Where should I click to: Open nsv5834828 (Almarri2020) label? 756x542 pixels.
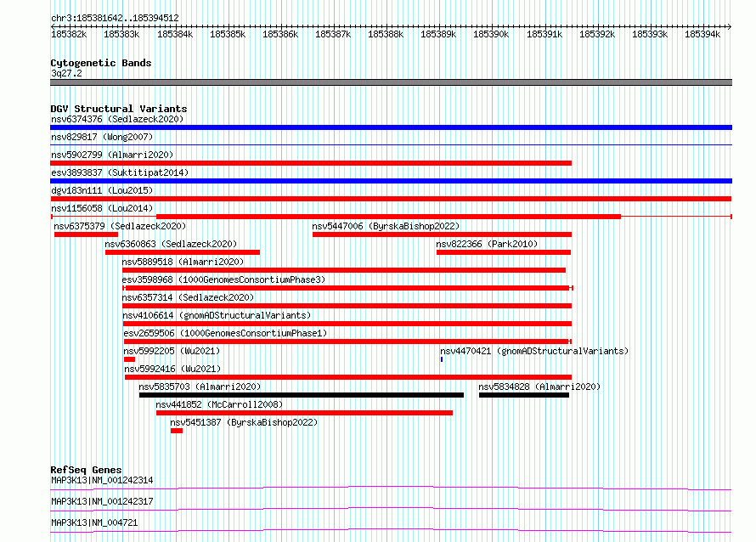(539, 387)
